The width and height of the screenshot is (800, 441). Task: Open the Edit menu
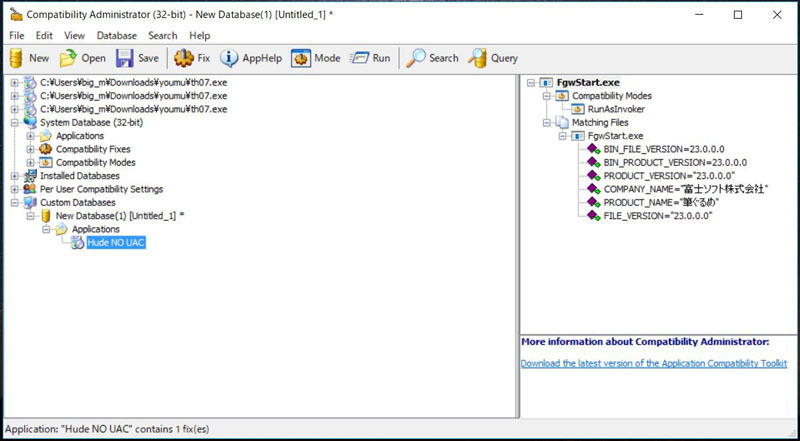pyautogui.click(x=44, y=36)
